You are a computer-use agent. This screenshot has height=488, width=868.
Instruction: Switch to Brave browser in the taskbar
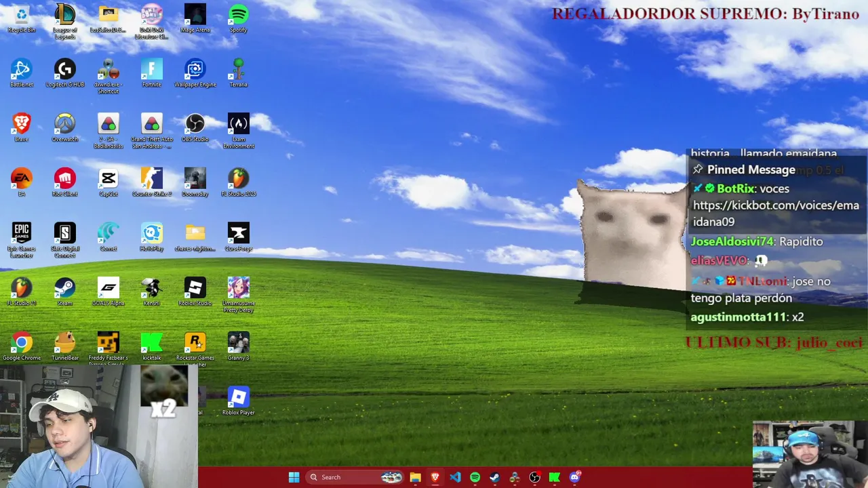(435, 477)
